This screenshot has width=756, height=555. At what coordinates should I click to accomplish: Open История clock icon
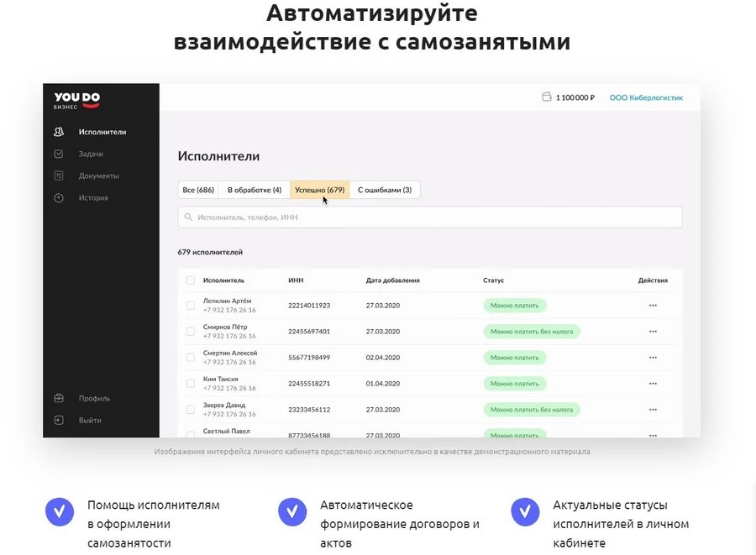click(59, 198)
